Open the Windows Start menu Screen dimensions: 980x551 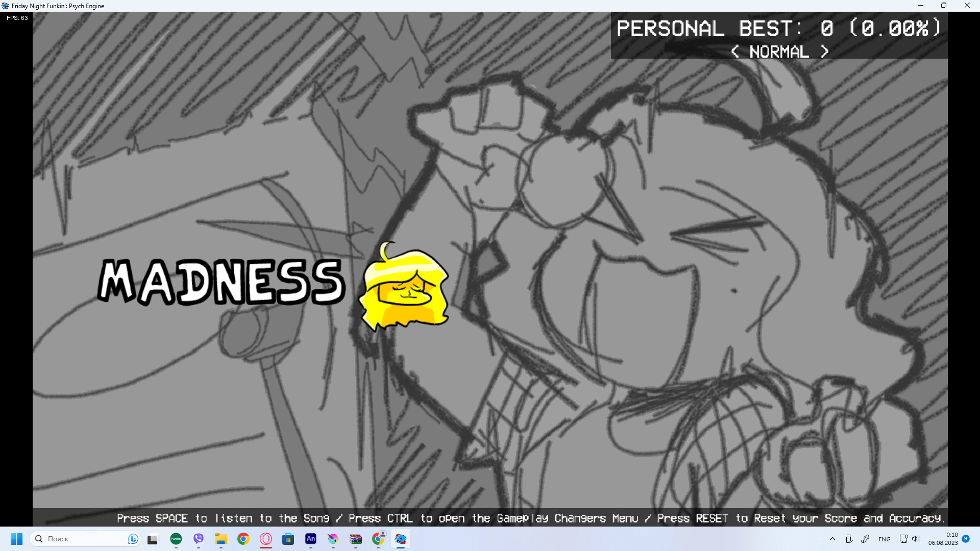[x=17, y=539]
